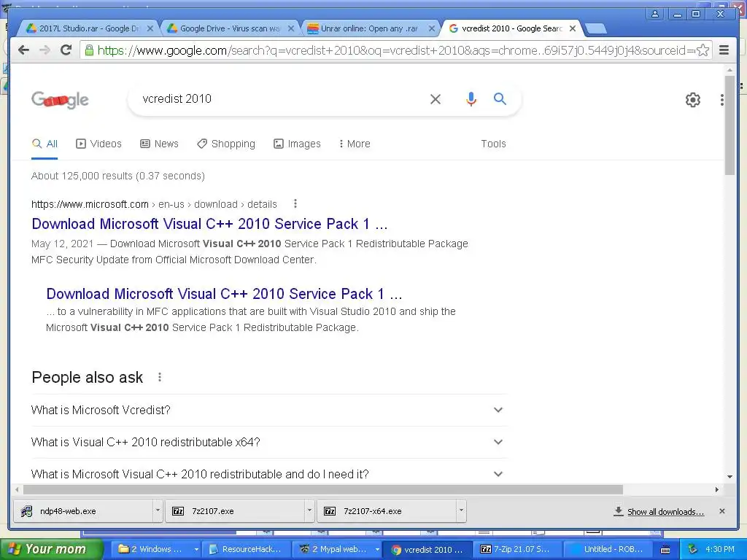The image size is (747, 560).
Task: Open indented Download Microsoft Visual C++ 2010 sub-result
Action: [225, 294]
